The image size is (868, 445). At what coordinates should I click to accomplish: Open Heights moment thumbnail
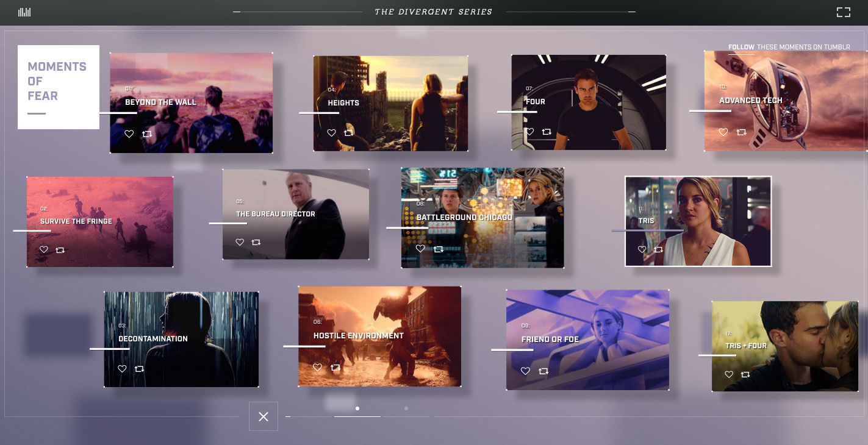(390, 104)
